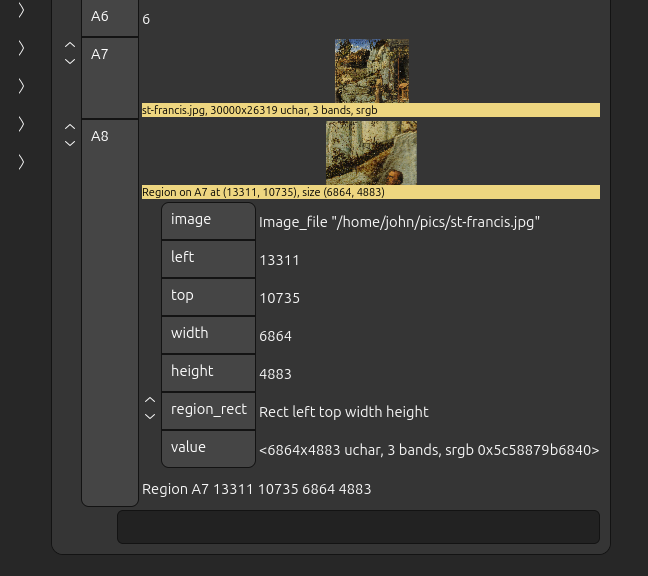Screen dimensions: 648x576
Task: Click the height value 4883
Action: coord(275,374)
